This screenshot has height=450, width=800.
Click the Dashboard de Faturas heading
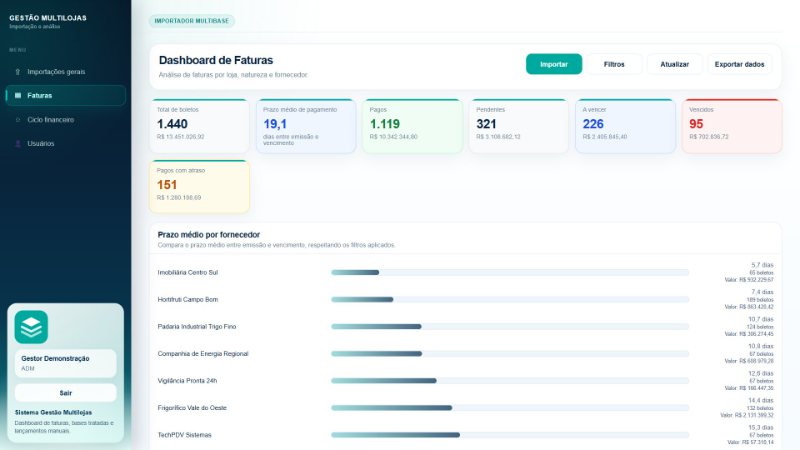coord(216,60)
